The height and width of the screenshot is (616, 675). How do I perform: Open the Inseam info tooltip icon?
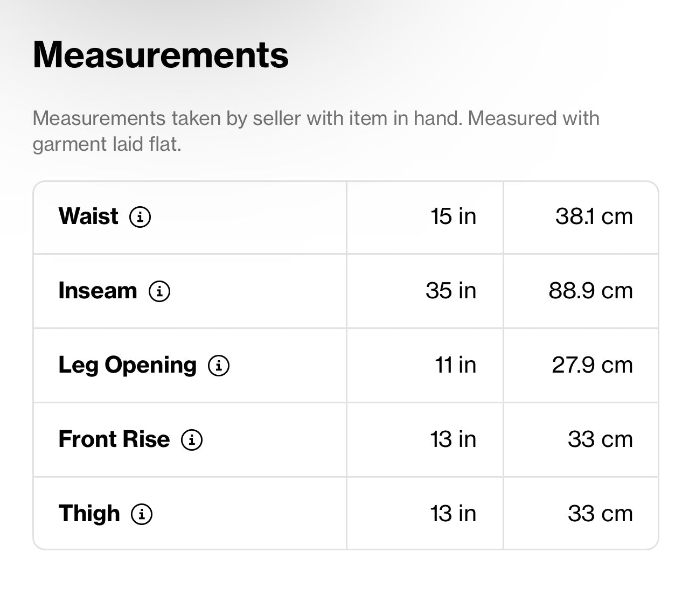tap(159, 291)
